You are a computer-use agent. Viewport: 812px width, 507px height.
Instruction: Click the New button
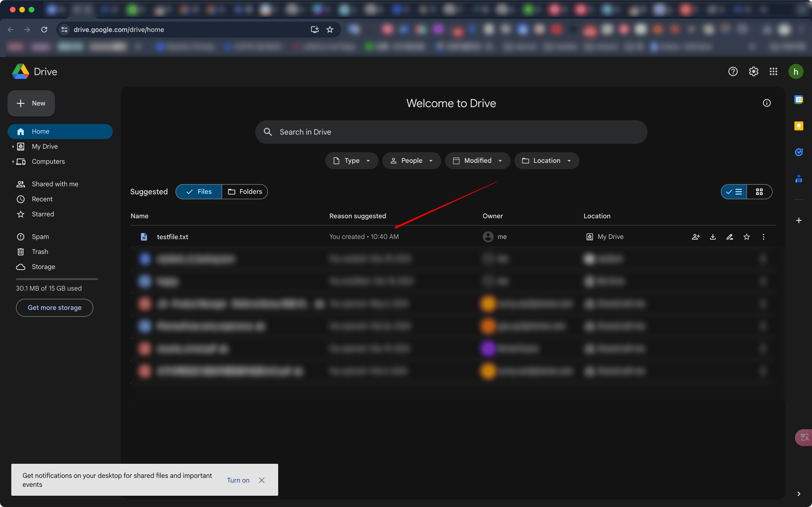31,103
